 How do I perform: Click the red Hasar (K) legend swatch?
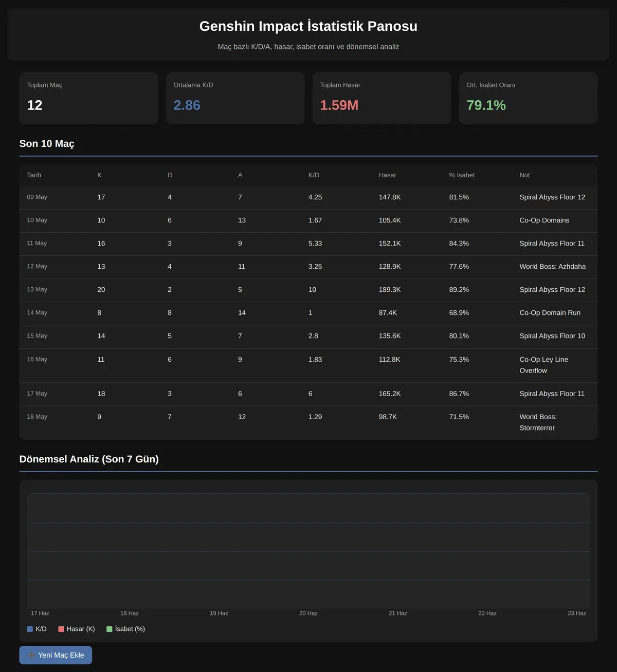click(61, 629)
